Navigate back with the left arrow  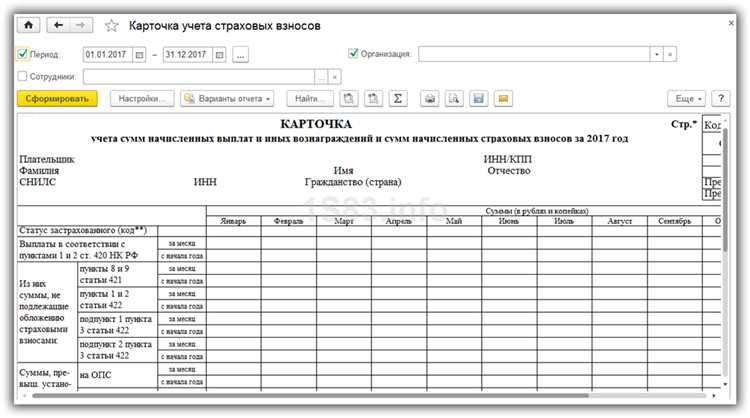pos(58,25)
